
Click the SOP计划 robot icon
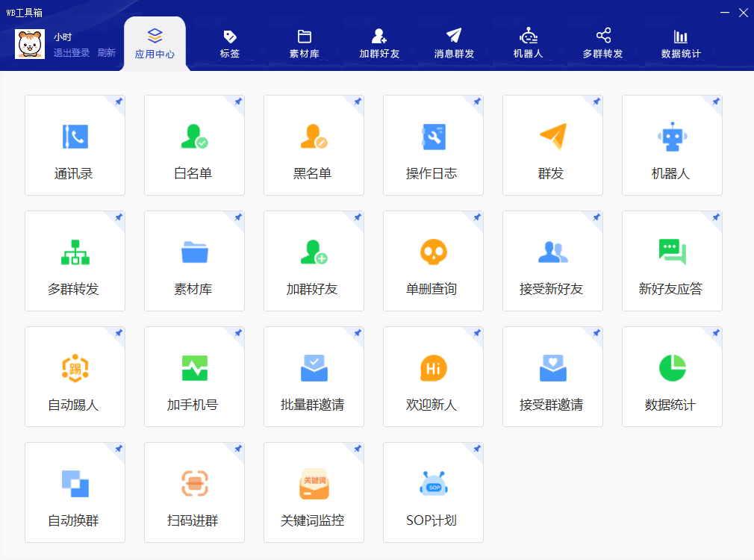pyautogui.click(x=433, y=484)
